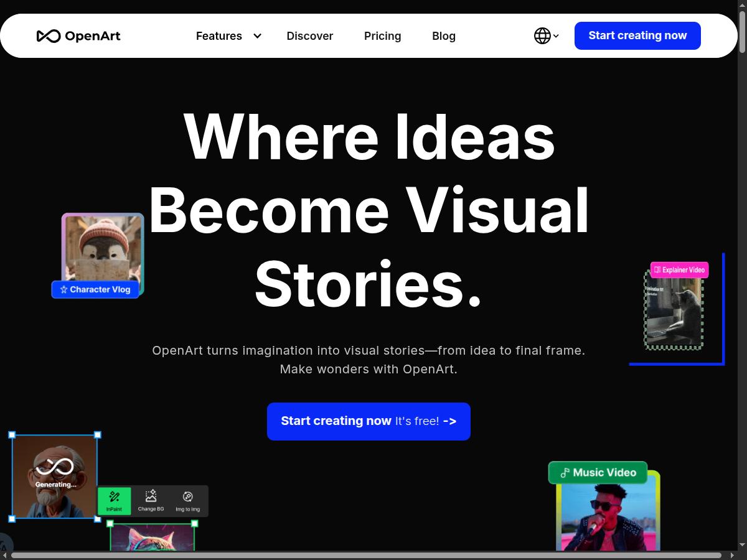Click Start creating now It's free button
This screenshot has height=560, width=747.
point(369,421)
